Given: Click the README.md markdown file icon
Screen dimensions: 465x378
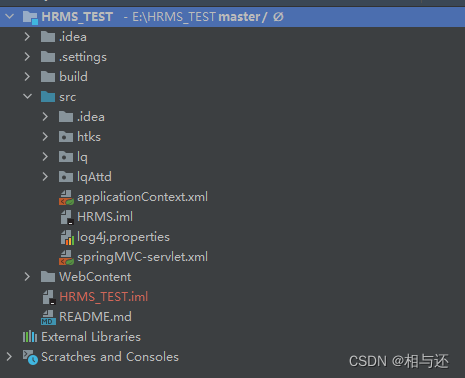Looking at the screenshot, I should [48, 317].
